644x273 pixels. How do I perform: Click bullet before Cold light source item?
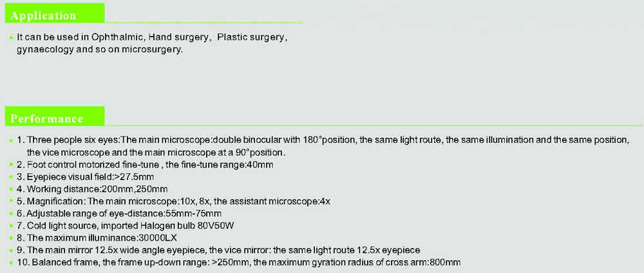[x=10, y=226]
